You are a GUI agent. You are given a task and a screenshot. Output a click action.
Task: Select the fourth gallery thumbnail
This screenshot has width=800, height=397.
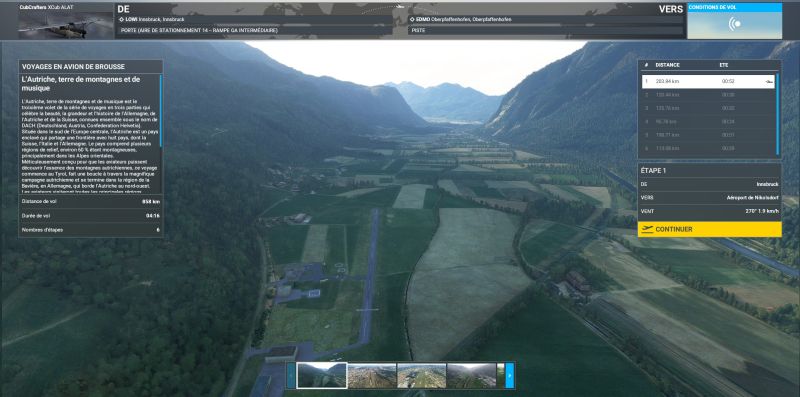click(471, 376)
